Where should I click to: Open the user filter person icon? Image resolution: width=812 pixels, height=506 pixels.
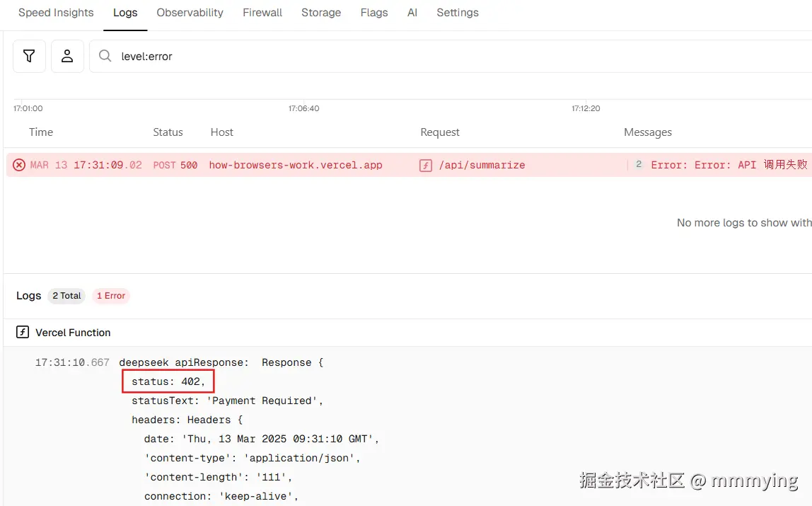tap(67, 56)
